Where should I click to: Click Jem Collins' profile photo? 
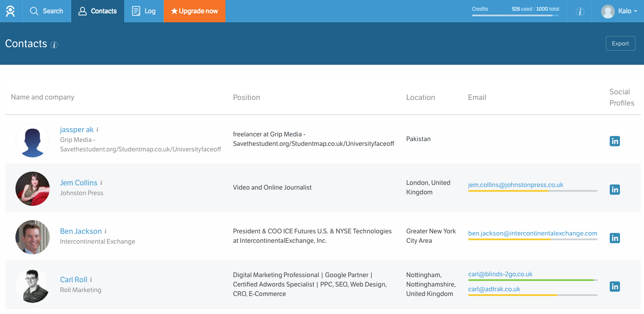33,189
